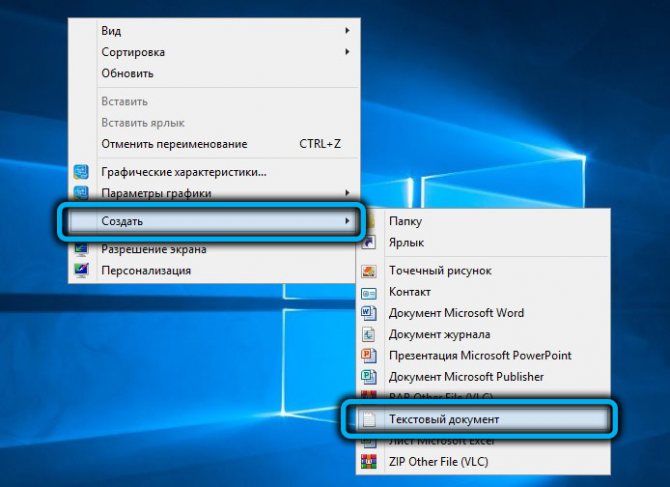Create a new Папку item
Image resolution: width=670 pixels, height=487 pixels.
pyautogui.click(x=483, y=221)
